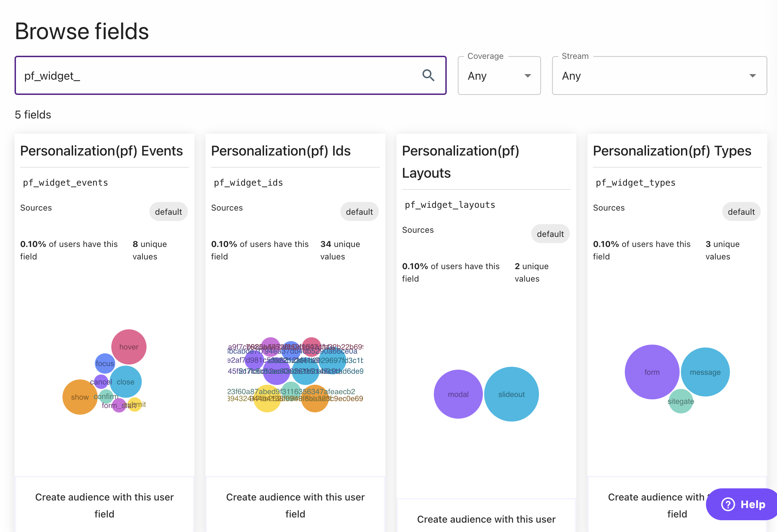The height and width of the screenshot is (532, 777).
Task: Click the blue close bubble
Action: [125, 382]
